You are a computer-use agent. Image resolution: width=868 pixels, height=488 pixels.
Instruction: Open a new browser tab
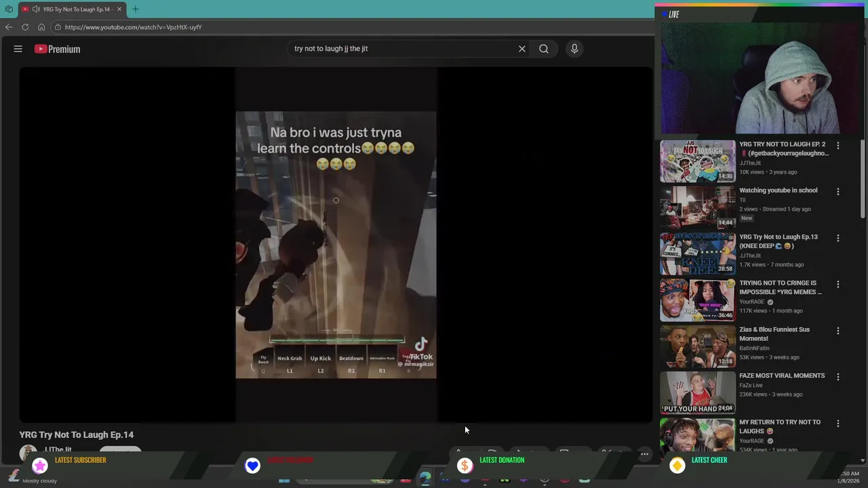coord(136,9)
